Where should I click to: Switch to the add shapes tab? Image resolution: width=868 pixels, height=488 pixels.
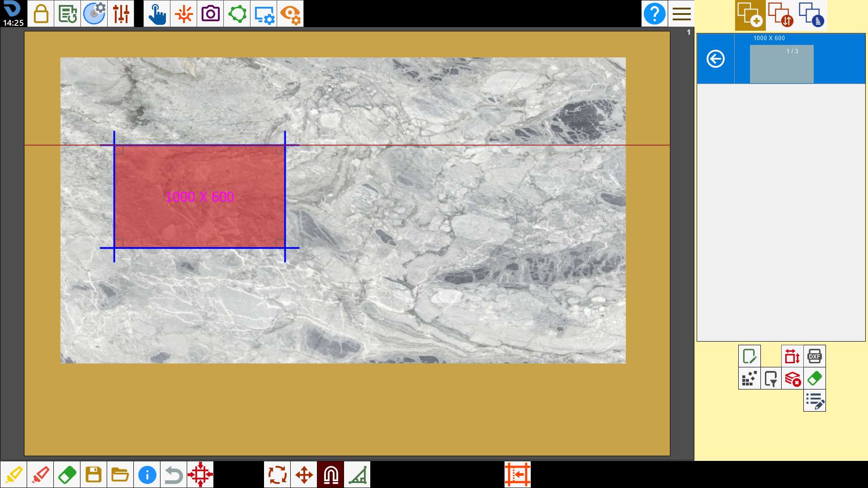click(750, 15)
